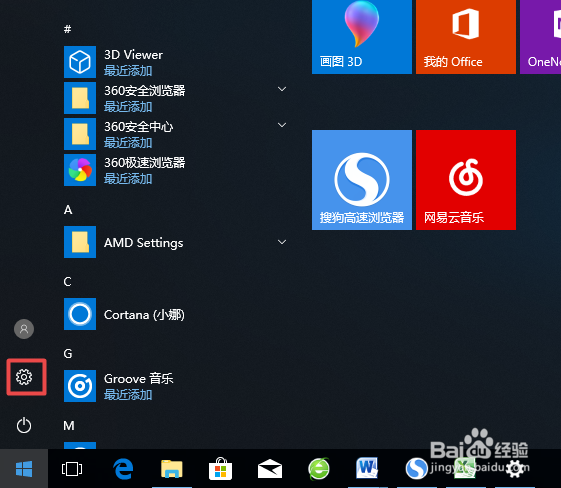Click the 3D Viewer label
The image size is (561, 488).
(133, 55)
